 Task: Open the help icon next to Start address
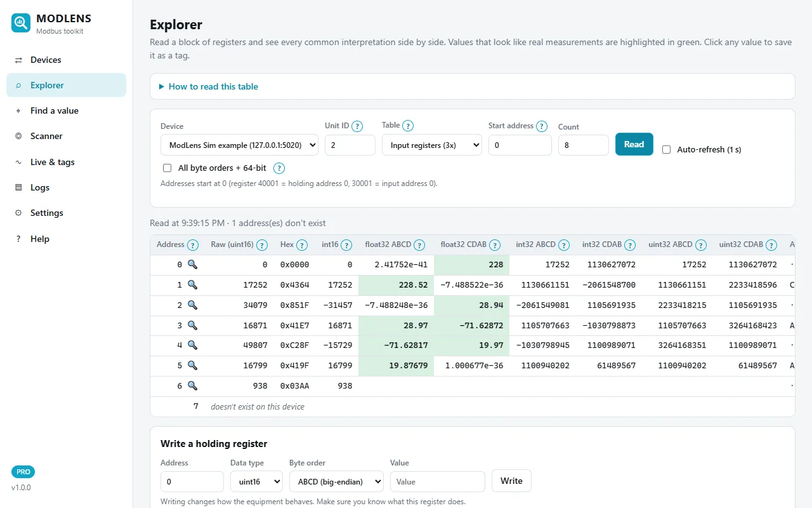click(x=541, y=126)
